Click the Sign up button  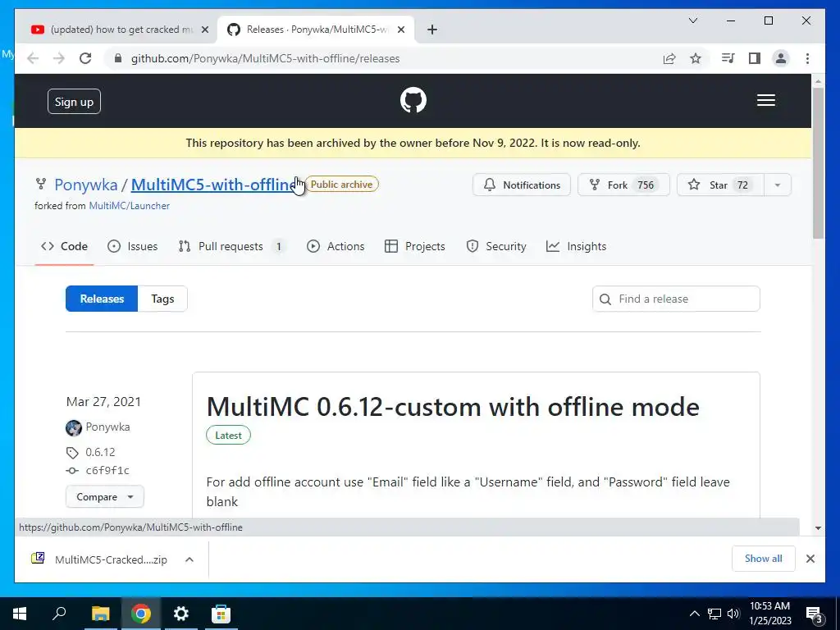[x=74, y=101]
